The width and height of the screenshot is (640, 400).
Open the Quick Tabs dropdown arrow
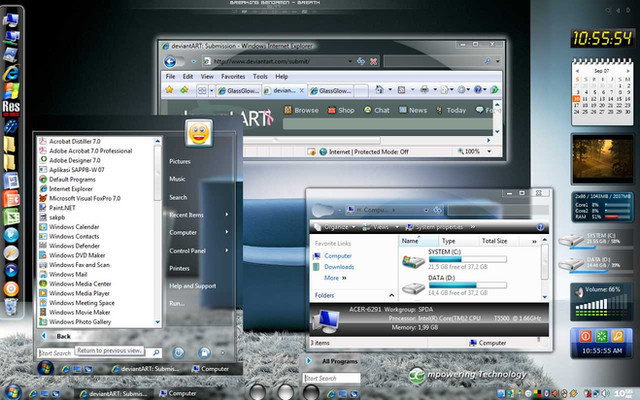(x=211, y=91)
